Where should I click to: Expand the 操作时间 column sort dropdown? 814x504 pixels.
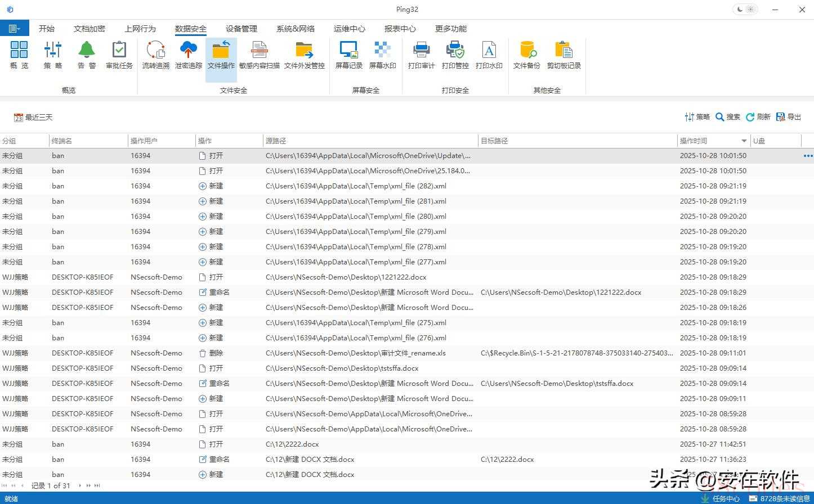[744, 141]
